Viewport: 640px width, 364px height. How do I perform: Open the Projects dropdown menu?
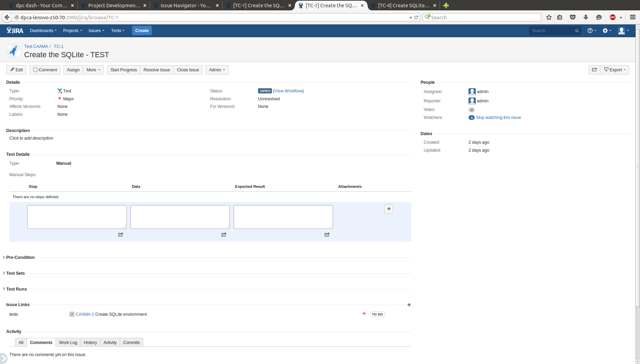click(x=72, y=31)
